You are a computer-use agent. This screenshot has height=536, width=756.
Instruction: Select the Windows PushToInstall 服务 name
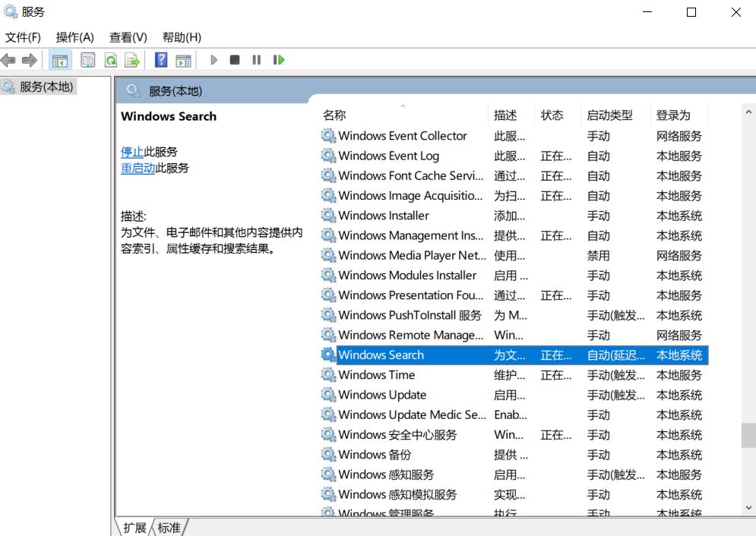pos(410,315)
